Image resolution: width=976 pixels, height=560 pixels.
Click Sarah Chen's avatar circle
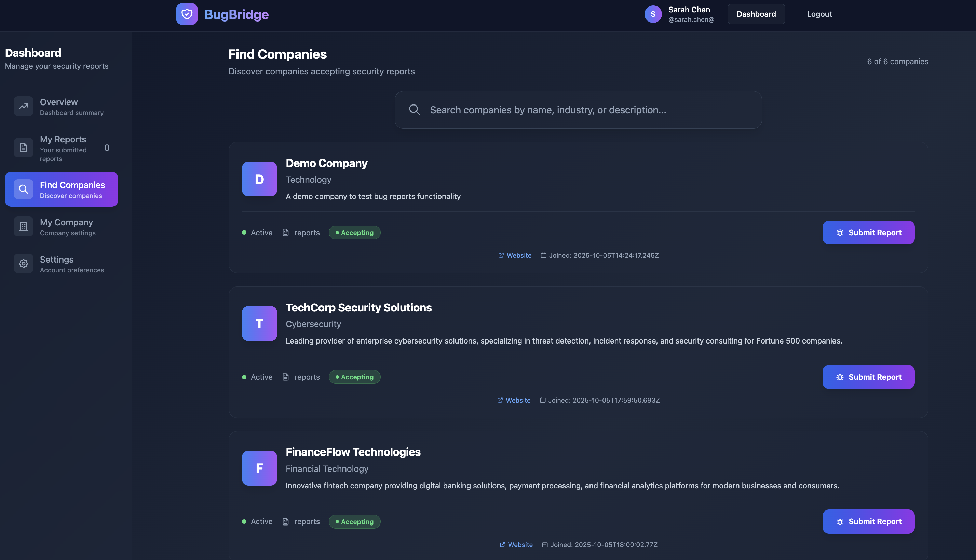(653, 14)
